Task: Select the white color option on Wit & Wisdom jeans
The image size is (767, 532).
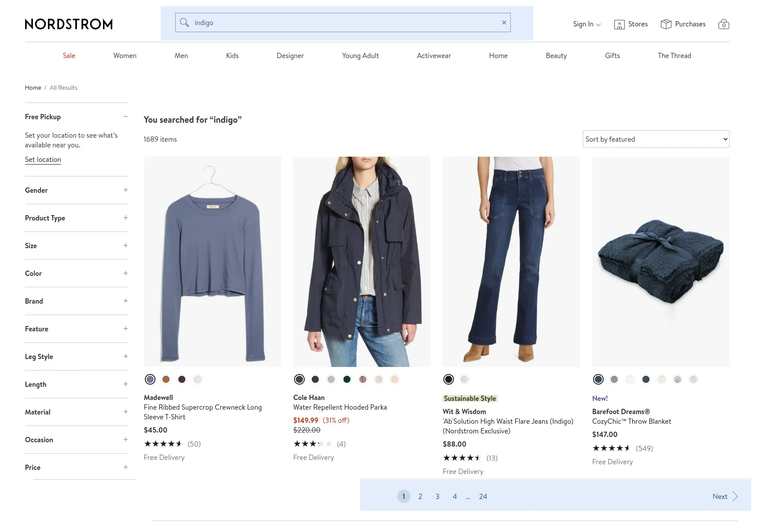Action: tap(464, 379)
